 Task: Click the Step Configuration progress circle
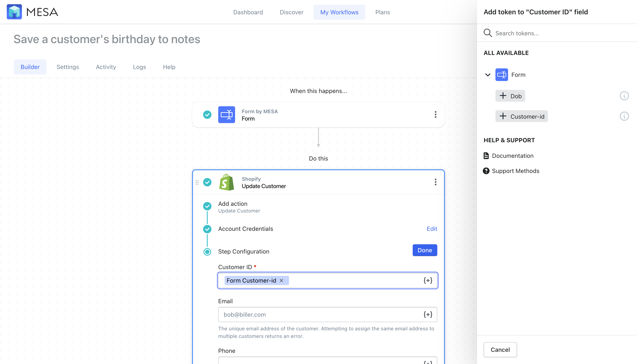(x=207, y=252)
